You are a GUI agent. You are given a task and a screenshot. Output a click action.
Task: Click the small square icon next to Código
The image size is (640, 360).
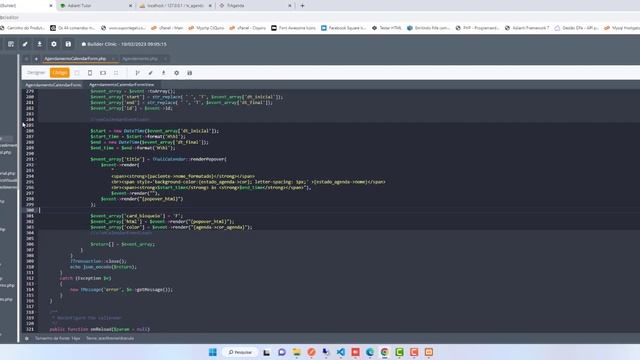(x=77, y=73)
